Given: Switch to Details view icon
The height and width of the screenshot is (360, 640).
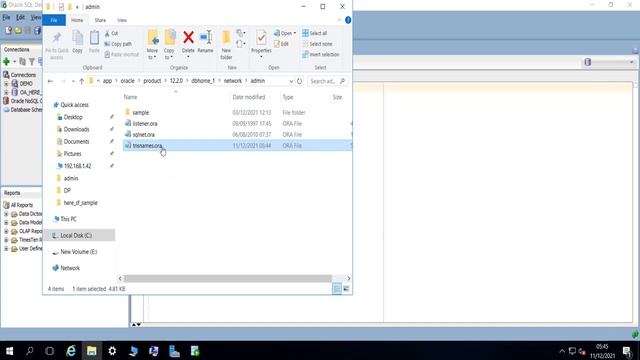Looking at the screenshot, I should (337, 289).
